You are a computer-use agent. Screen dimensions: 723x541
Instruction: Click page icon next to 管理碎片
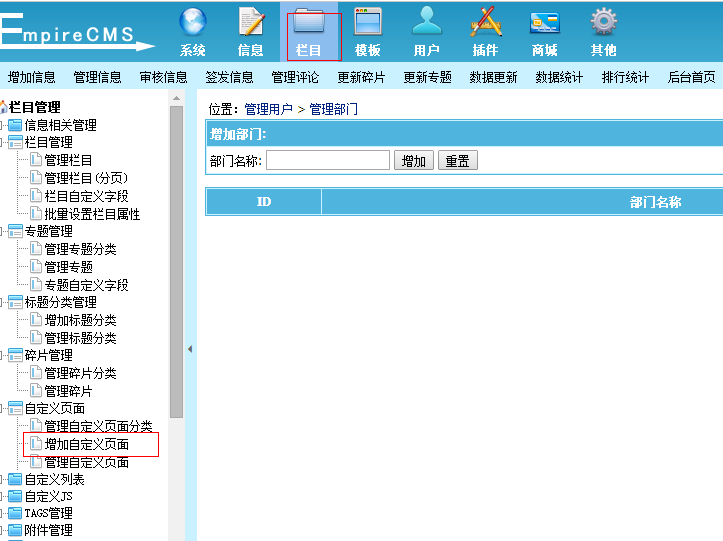(x=36, y=390)
